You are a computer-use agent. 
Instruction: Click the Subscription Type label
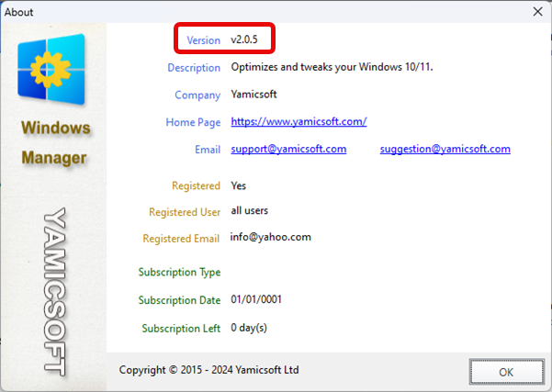(179, 272)
